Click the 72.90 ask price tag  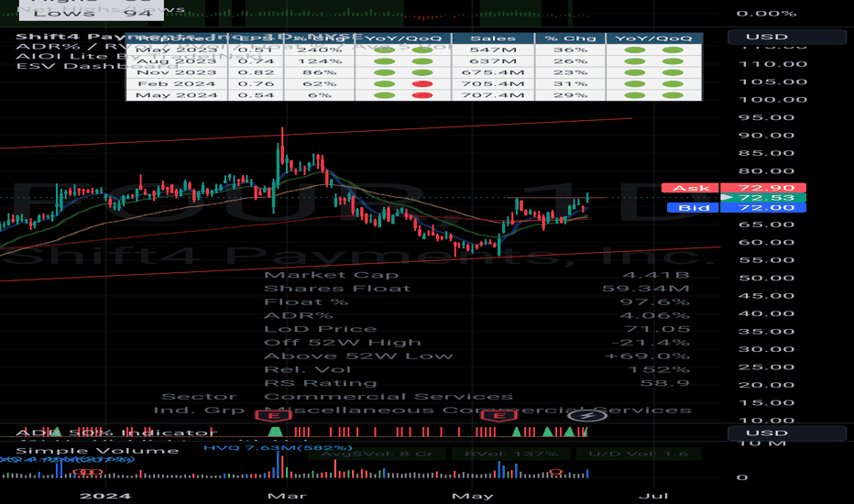coord(763,188)
